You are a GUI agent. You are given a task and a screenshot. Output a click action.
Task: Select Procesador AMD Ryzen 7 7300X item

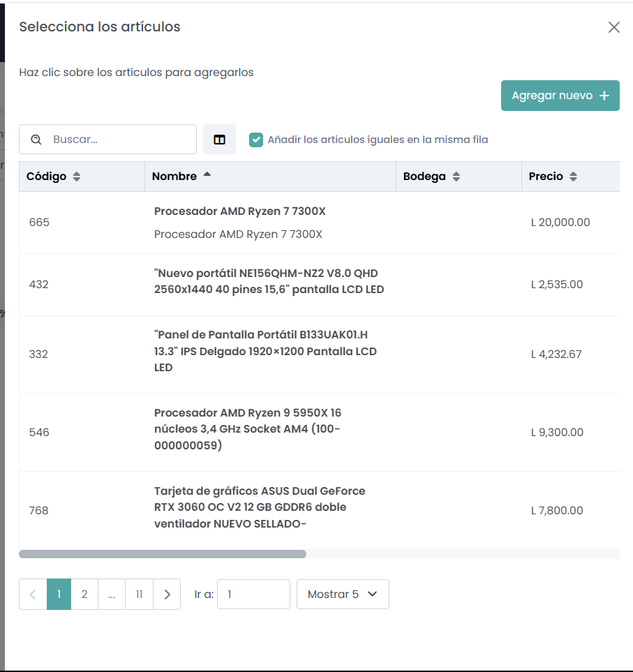tap(239, 211)
